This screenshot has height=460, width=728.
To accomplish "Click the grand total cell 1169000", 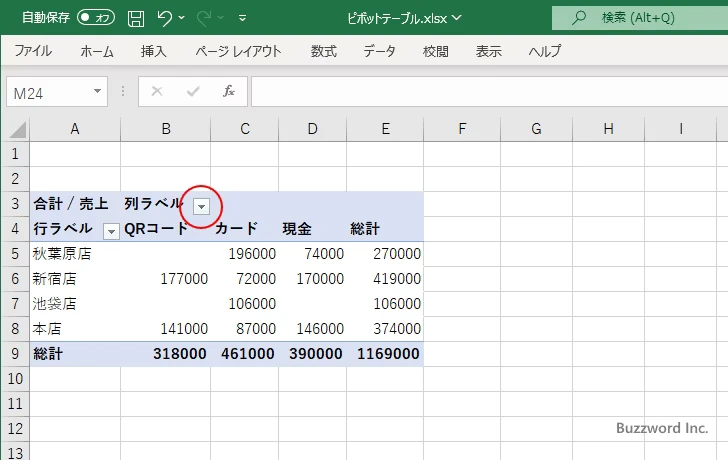I will pos(385,354).
